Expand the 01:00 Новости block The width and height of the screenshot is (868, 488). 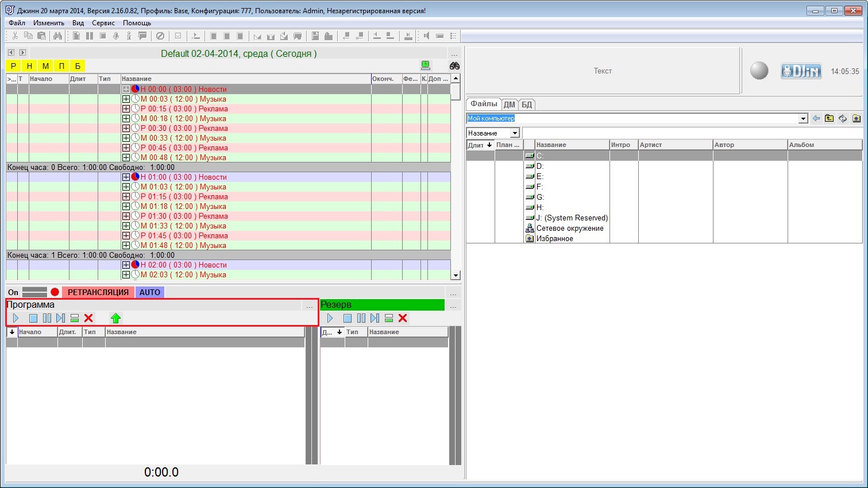126,177
